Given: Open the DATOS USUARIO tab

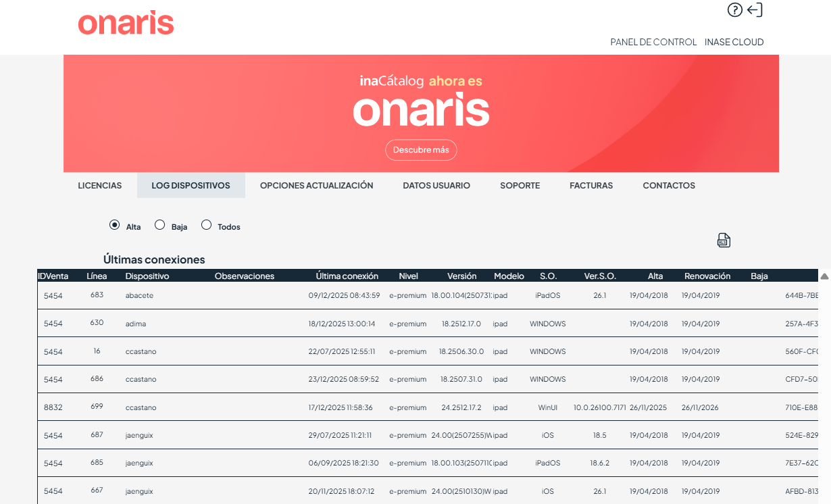Looking at the screenshot, I should (x=436, y=185).
